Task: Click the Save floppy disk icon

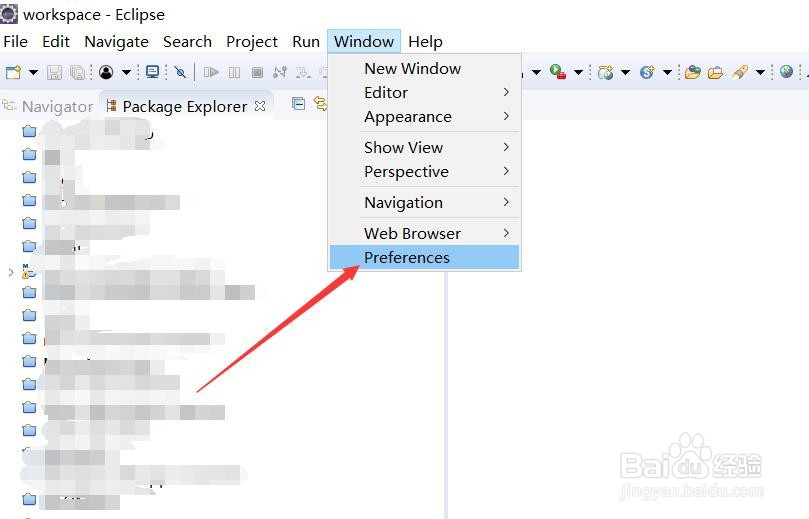Action: (54, 72)
